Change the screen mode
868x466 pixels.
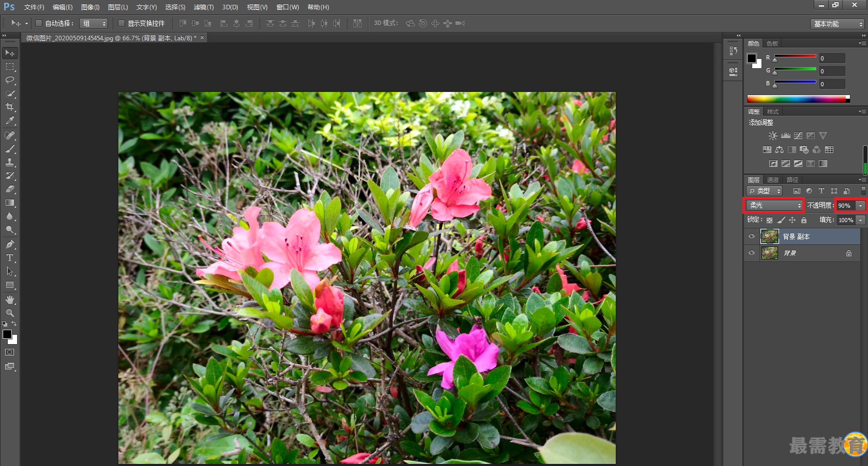pyautogui.click(x=10, y=366)
